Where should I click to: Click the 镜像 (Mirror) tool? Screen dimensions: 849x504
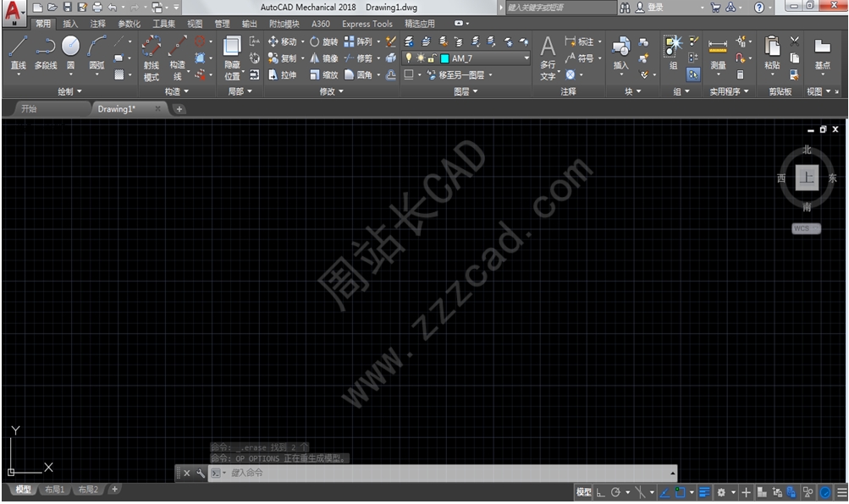coord(324,58)
